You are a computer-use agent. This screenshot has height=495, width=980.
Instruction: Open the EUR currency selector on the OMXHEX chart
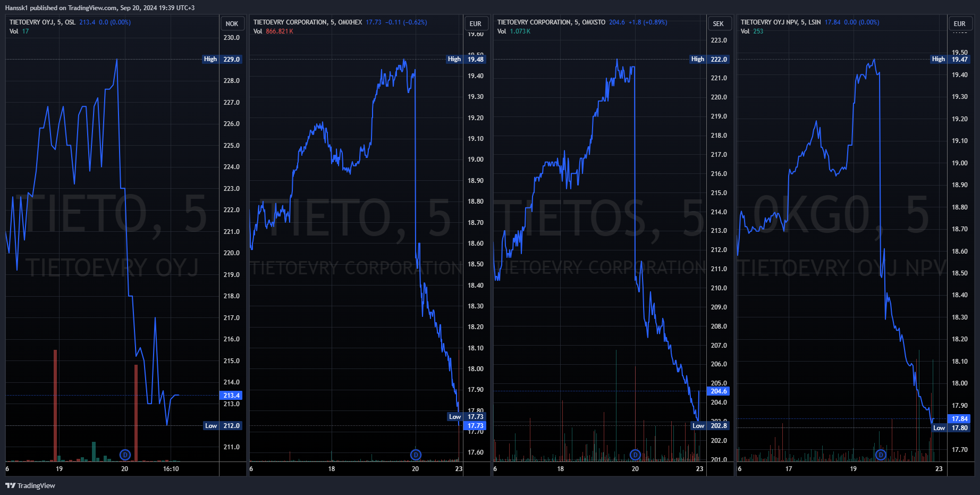click(476, 23)
